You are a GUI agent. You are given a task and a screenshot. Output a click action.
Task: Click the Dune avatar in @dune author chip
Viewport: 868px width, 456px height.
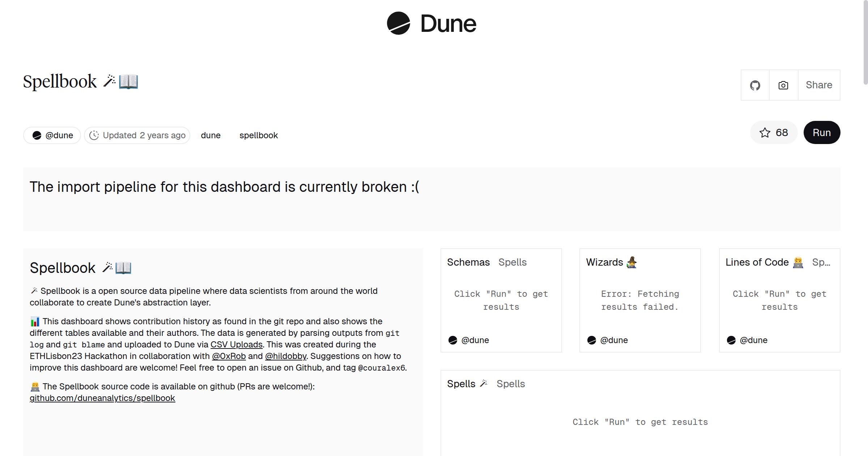pos(37,135)
